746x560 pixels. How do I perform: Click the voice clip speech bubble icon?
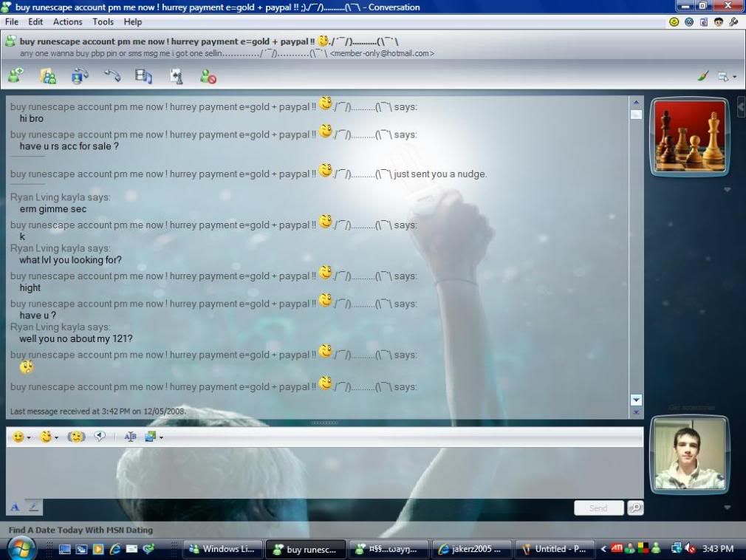100,436
